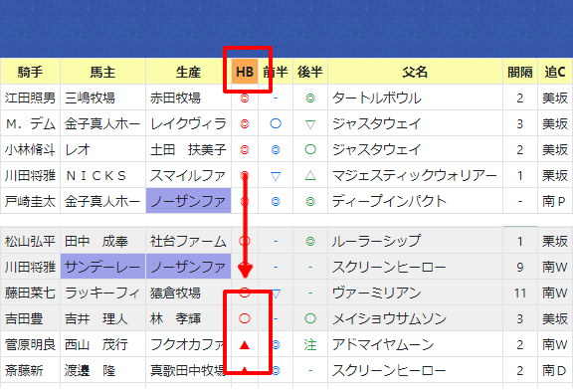Screen dimensions: 573x392
Task: Click owner 三嶋牧場
Action: pyautogui.click(x=90, y=98)
